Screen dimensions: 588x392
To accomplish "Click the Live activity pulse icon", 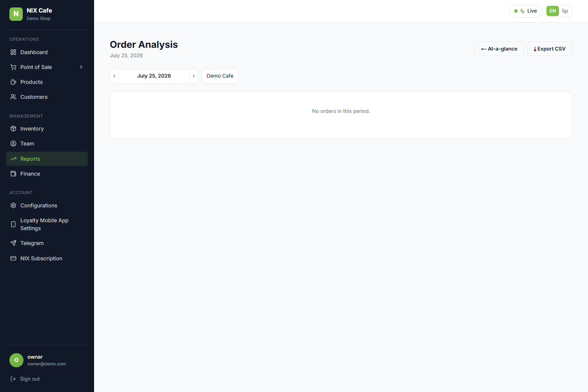I will (x=522, y=11).
